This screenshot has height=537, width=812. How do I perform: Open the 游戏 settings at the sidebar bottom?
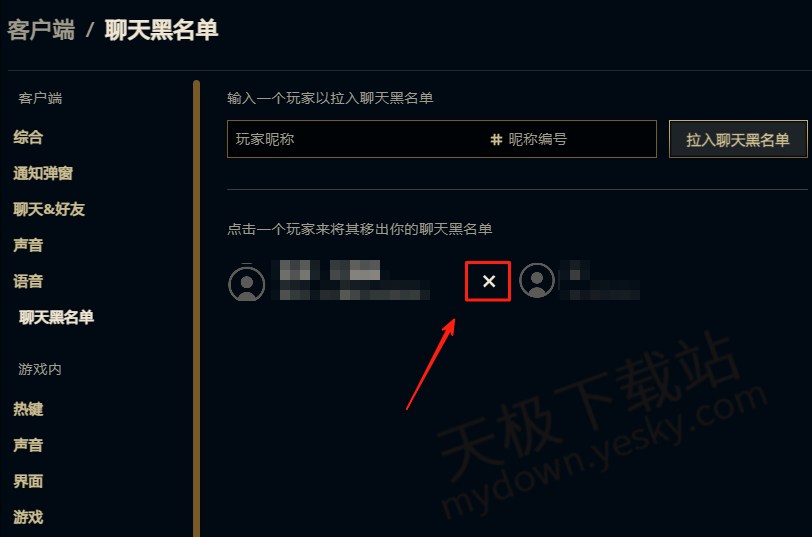coord(28,517)
